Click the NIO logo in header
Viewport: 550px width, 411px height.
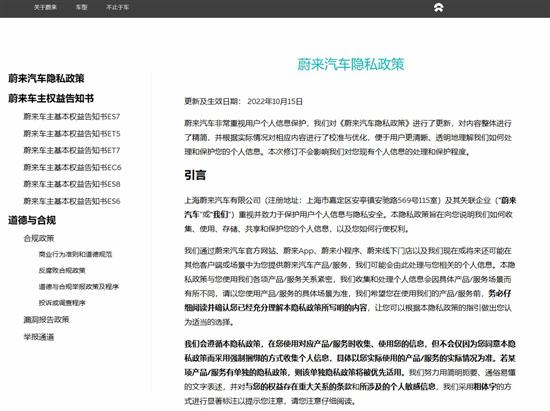[438, 7]
